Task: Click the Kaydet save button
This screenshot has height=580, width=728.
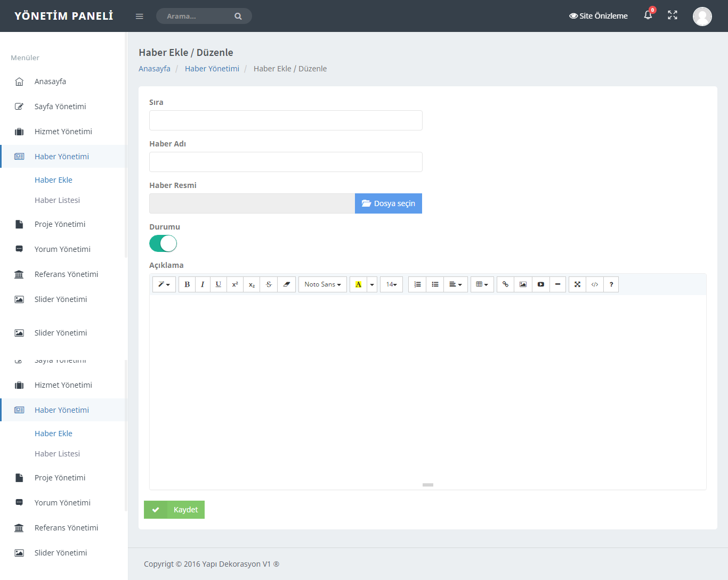Action: [x=174, y=510]
